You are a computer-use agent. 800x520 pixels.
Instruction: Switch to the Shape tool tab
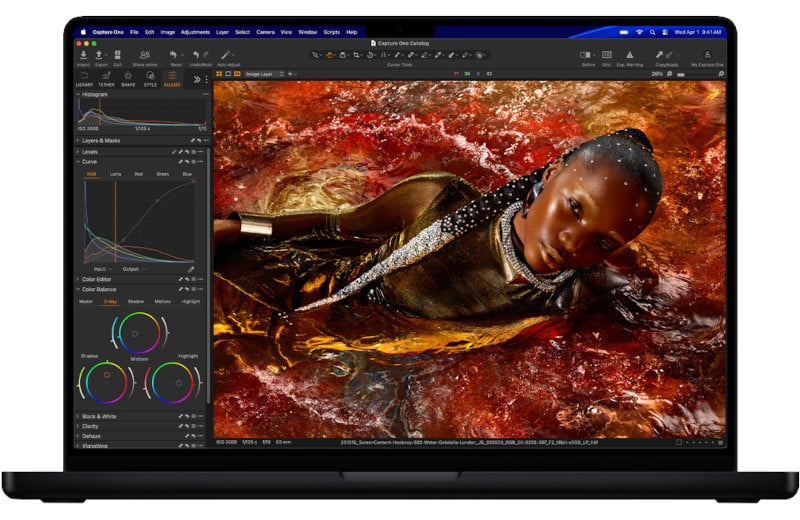pyautogui.click(x=128, y=79)
